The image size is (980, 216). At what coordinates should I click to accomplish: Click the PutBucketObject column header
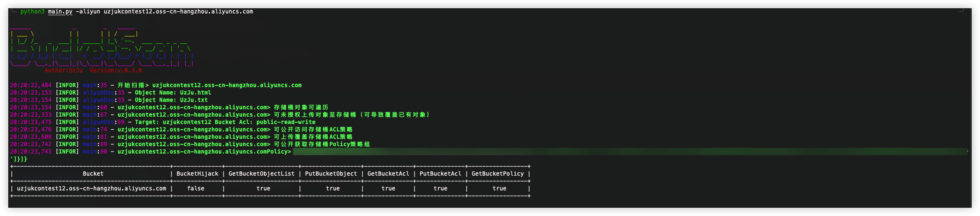(x=331, y=174)
